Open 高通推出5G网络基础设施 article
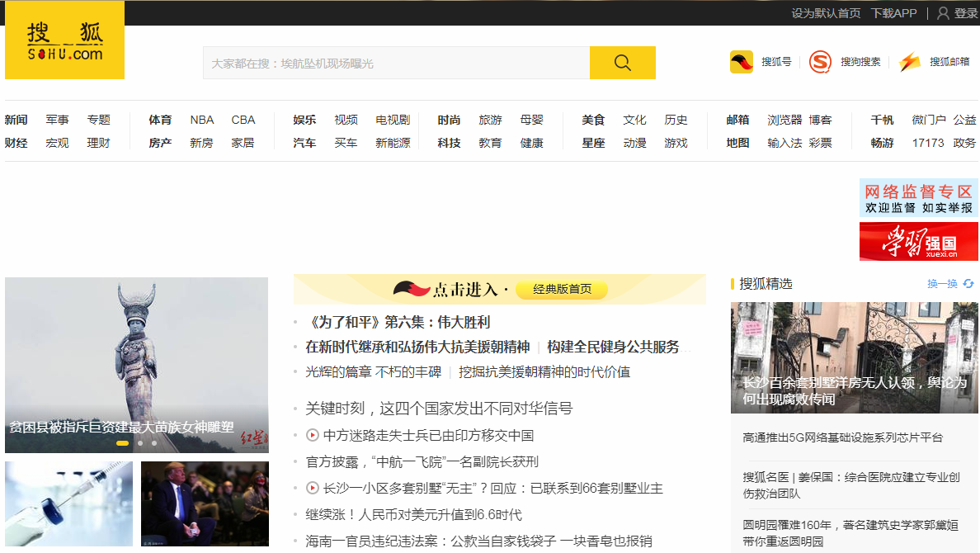The height and width of the screenshot is (553, 980). click(842, 437)
